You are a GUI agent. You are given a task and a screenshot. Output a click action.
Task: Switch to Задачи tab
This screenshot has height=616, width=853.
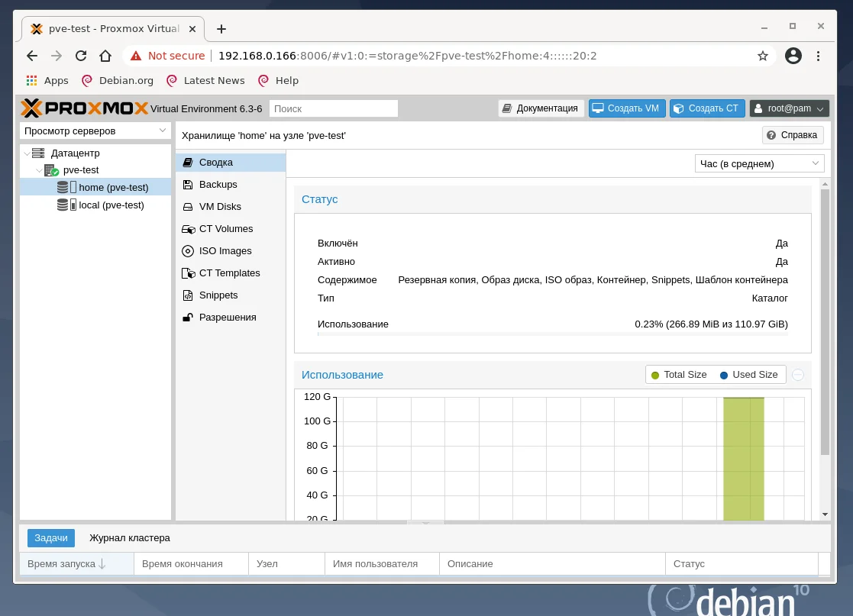pos(51,537)
